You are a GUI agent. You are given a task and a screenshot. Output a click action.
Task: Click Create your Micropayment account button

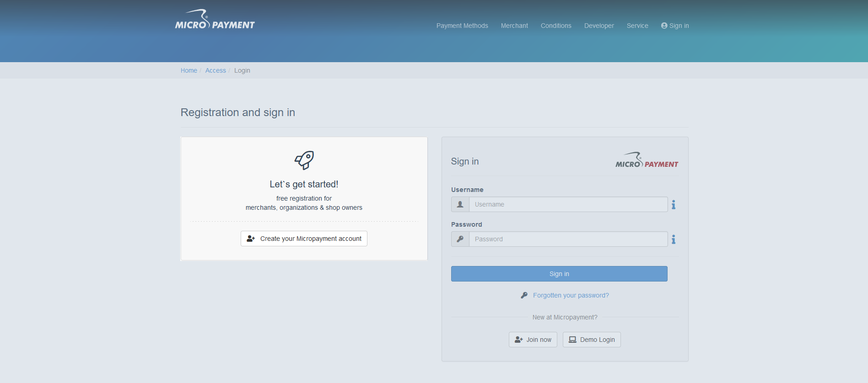pyautogui.click(x=304, y=239)
